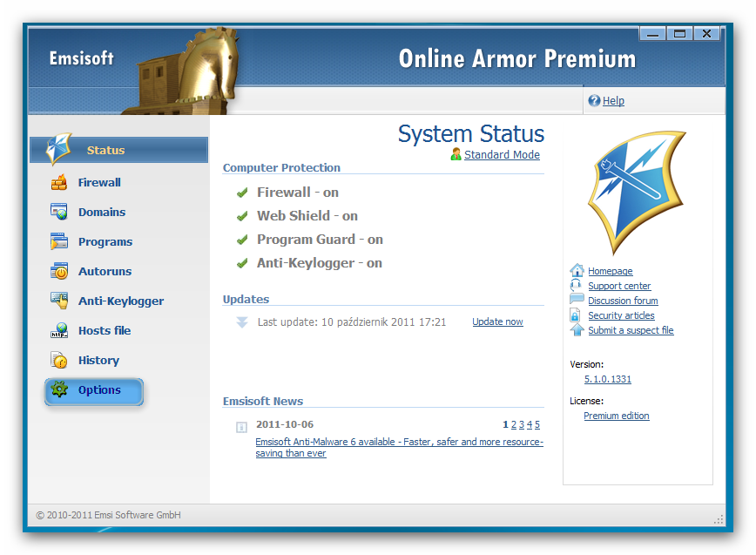Viewport: 756px width, 555px height.
Task: Open the Help link
Action: [x=613, y=101]
